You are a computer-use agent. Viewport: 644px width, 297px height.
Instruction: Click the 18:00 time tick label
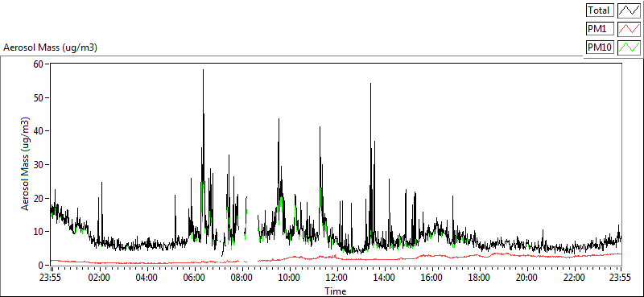479,277
